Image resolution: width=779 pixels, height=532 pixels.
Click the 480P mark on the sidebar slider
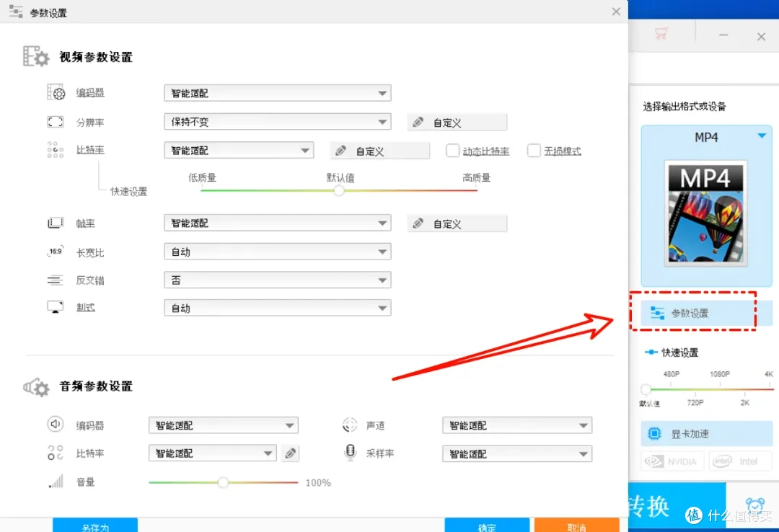672,373
